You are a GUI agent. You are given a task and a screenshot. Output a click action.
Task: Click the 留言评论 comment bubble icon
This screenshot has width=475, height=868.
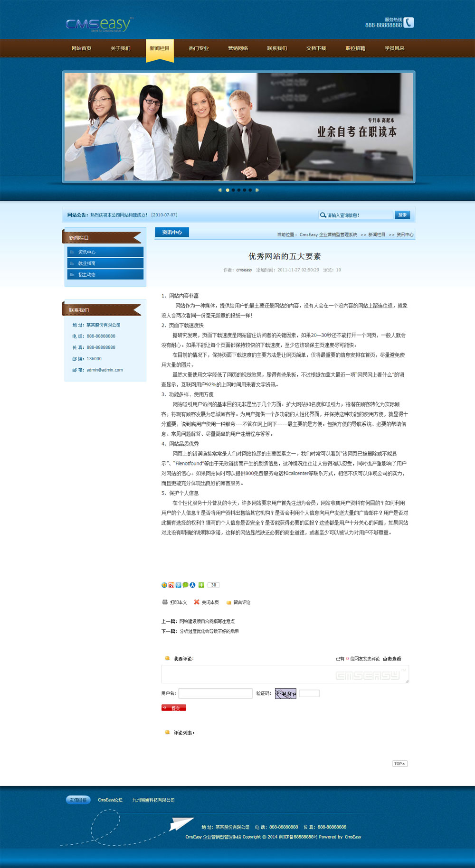(x=229, y=603)
